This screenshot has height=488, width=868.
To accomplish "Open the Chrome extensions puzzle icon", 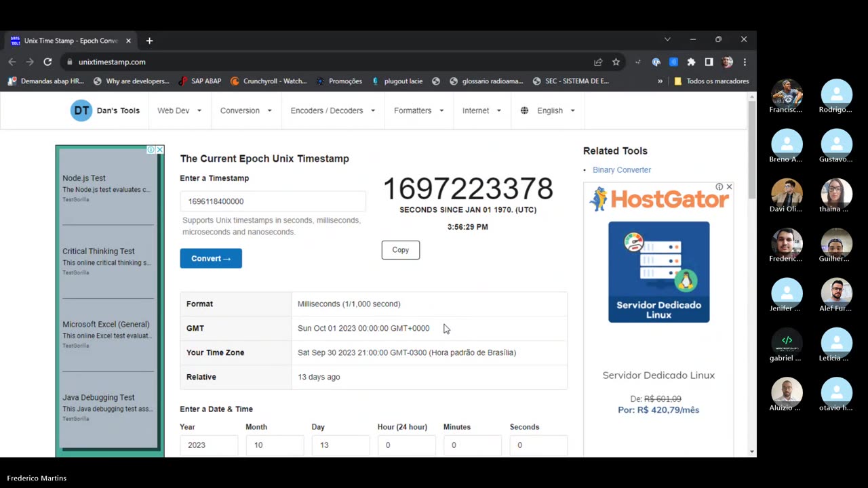I will [x=691, y=62].
